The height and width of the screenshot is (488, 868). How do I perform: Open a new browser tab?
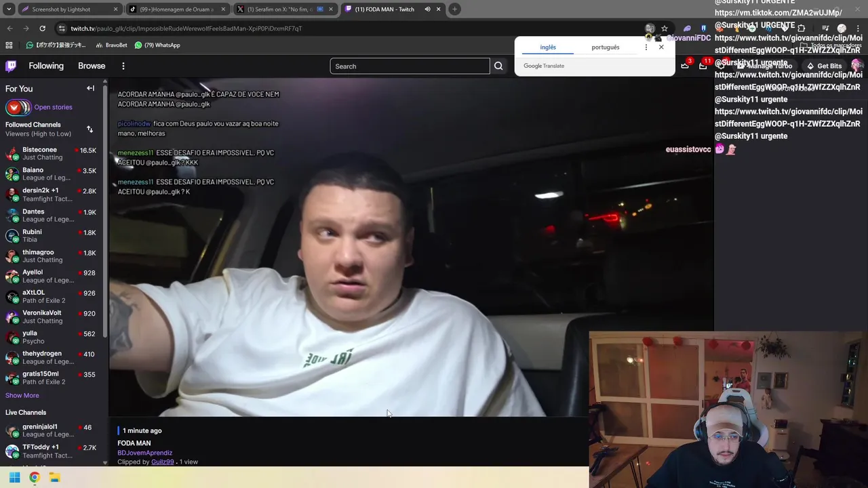pos(454,9)
